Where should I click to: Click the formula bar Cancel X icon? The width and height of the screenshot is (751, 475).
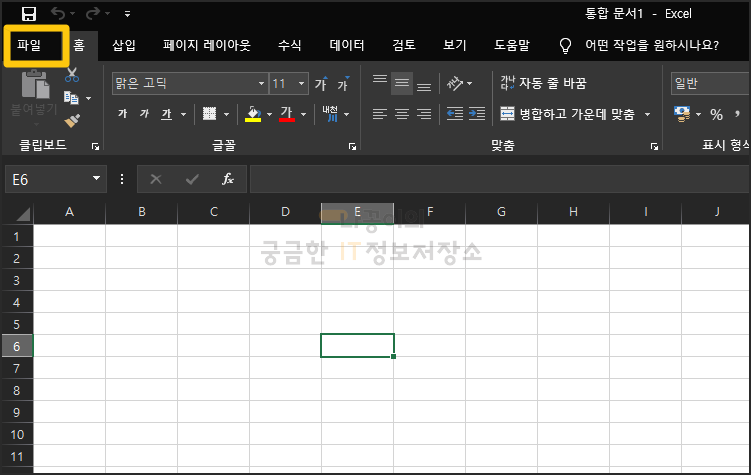[x=156, y=179]
